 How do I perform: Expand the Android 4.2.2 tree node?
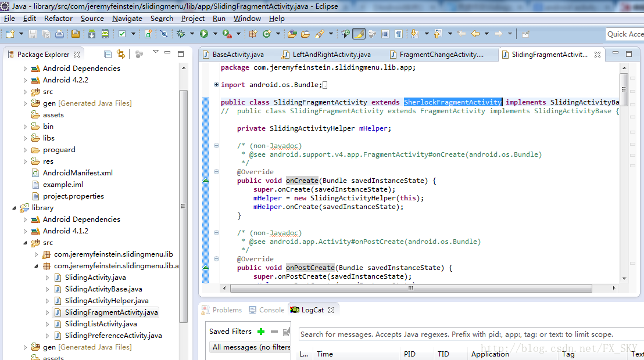pos(25,80)
